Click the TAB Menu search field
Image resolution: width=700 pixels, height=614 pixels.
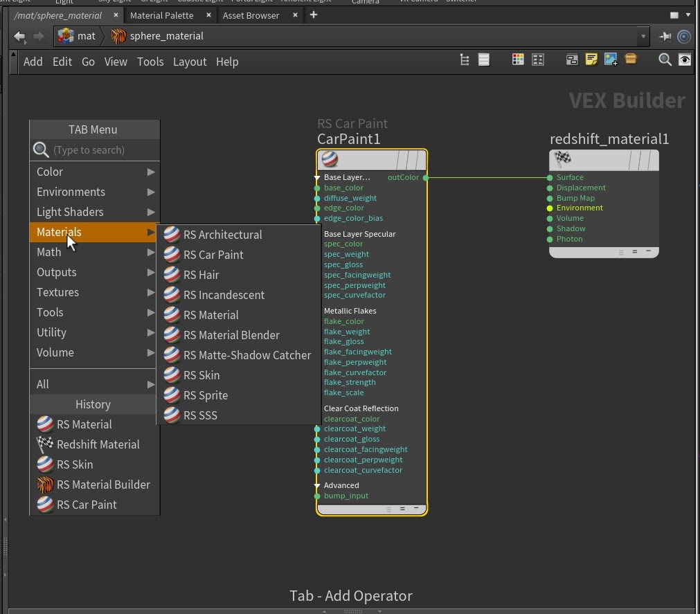point(95,150)
